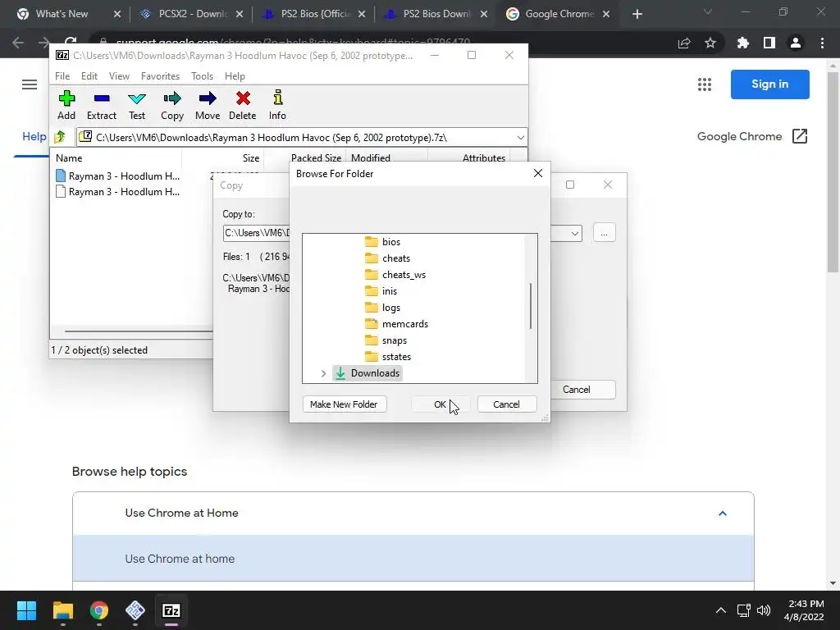Screen dimensions: 840x630
Task: Click the blue Sign in button
Action: tap(769, 84)
